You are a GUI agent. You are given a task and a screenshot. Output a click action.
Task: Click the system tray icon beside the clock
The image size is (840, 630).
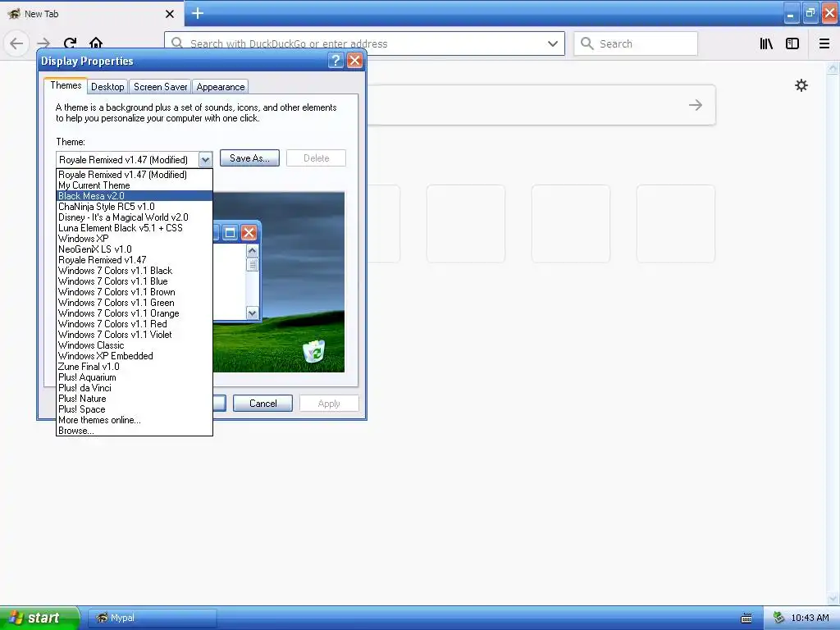tap(779, 618)
